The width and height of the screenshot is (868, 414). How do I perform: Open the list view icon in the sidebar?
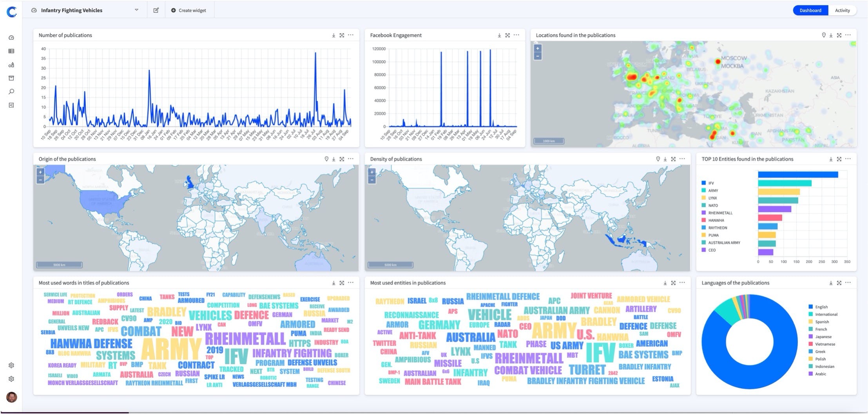11,51
